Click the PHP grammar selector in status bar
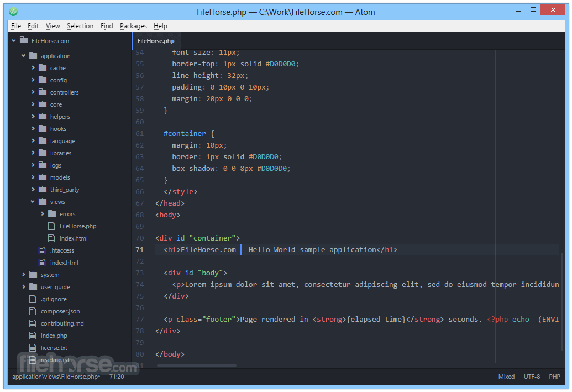The image size is (572, 392). tap(554, 377)
